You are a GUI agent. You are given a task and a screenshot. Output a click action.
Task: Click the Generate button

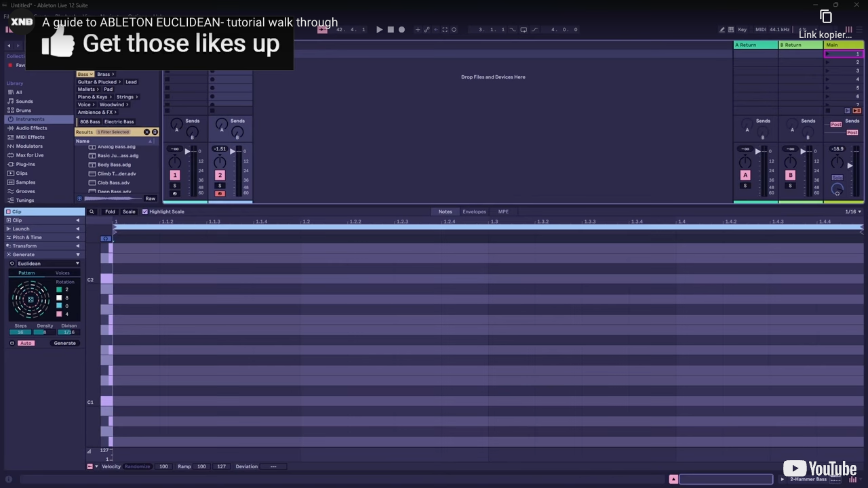(65, 343)
